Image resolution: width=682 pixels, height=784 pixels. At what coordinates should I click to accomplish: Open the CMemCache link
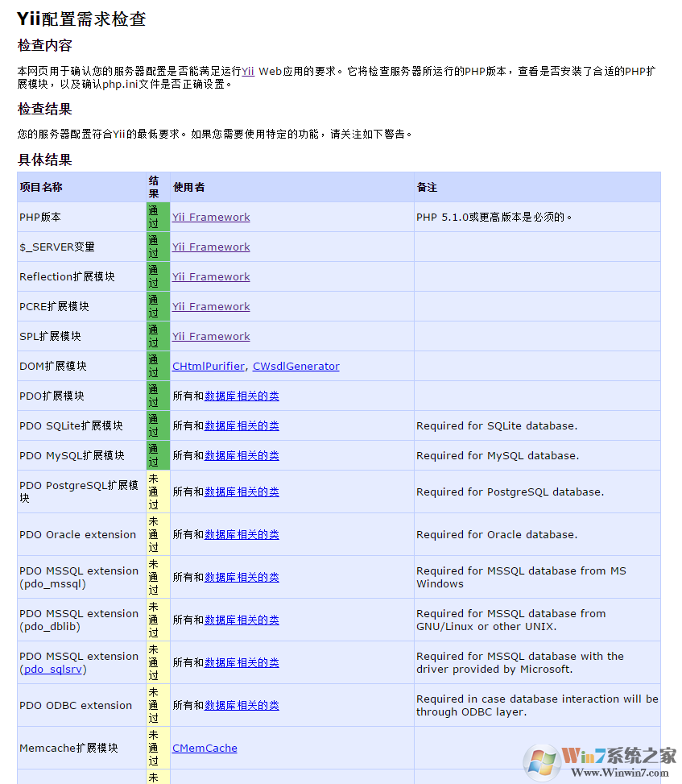pyautogui.click(x=205, y=748)
